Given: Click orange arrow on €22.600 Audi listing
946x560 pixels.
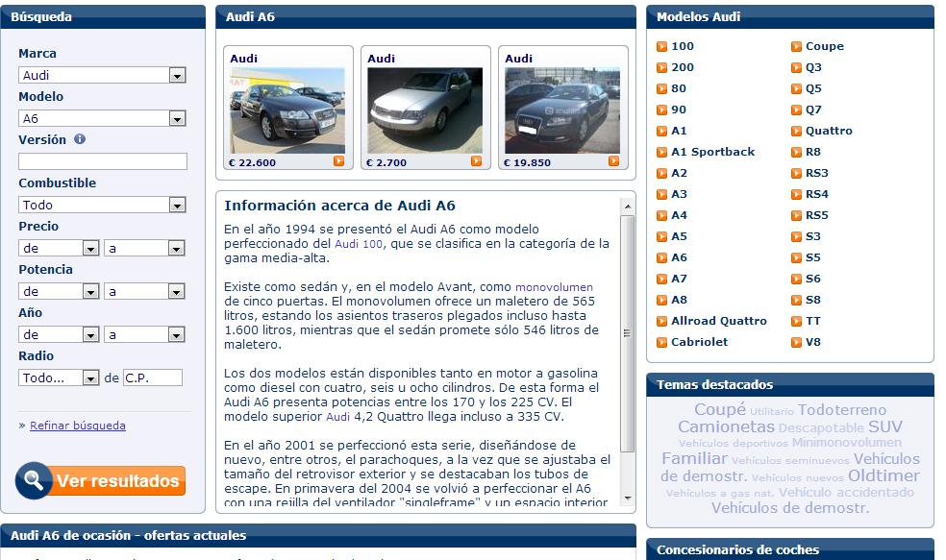Looking at the screenshot, I should pos(338,161).
